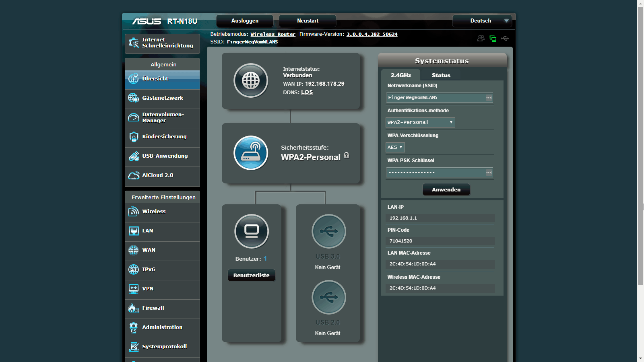644x362 pixels.
Task: Click the PIN-Code value 71041520
Action: tap(401, 241)
